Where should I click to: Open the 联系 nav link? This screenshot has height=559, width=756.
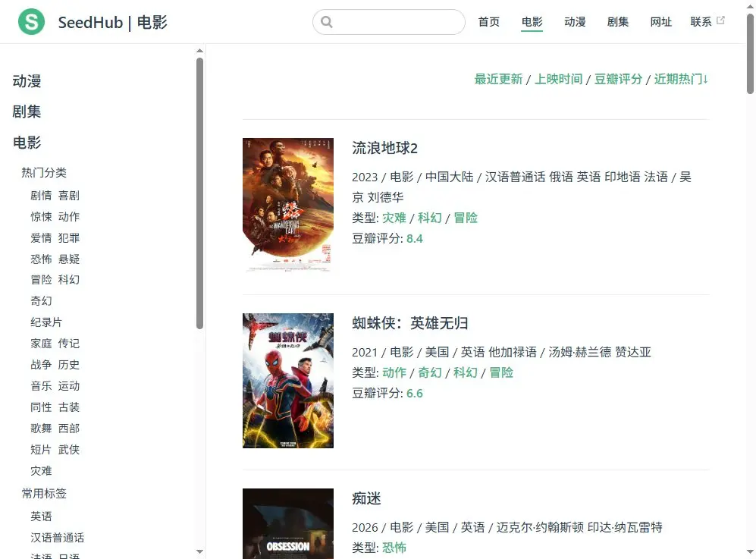701,22
